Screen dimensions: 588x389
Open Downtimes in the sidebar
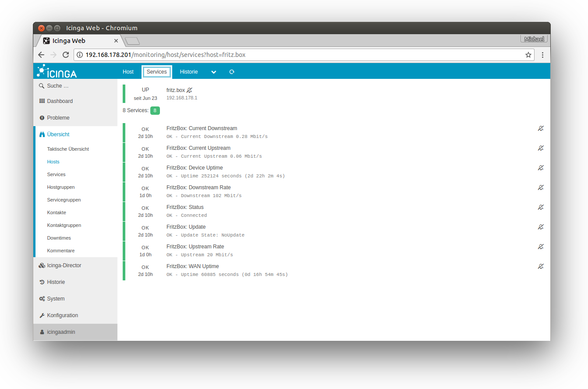[x=59, y=238]
